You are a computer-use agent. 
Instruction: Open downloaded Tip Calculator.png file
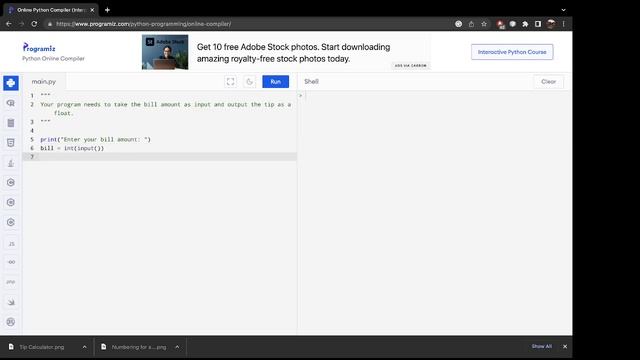[41, 347]
